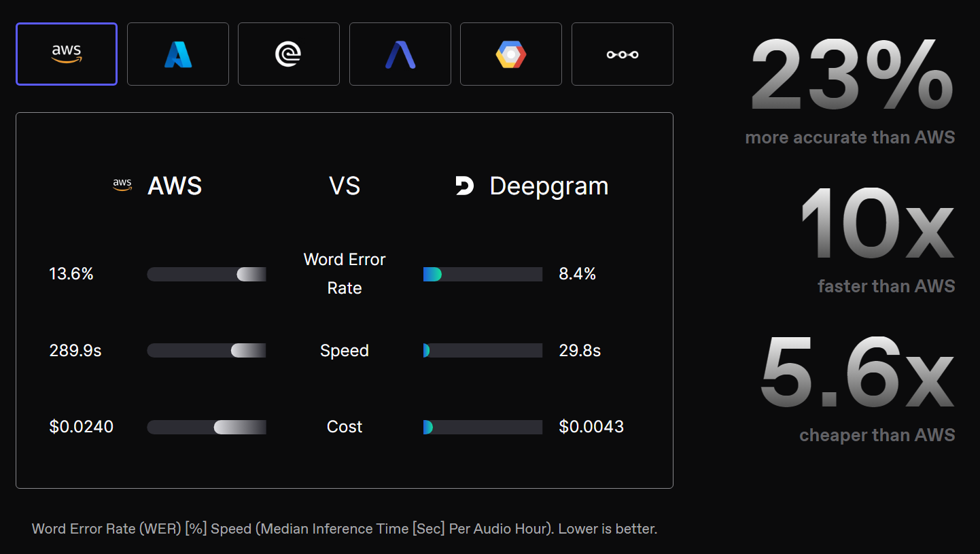The height and width of the screenshot is (554, 980).
Task: Click the $0.0043 Deepgram cost value
Action: 591,427
